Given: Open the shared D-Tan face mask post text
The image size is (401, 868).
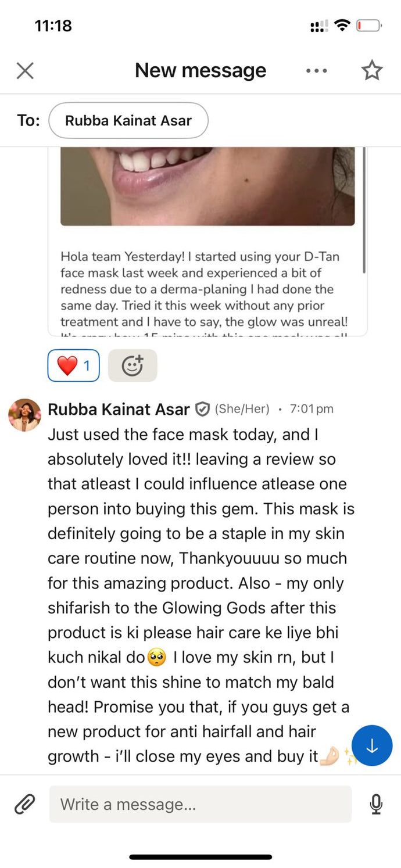Looking at the screenshot, I should [205, 289].
